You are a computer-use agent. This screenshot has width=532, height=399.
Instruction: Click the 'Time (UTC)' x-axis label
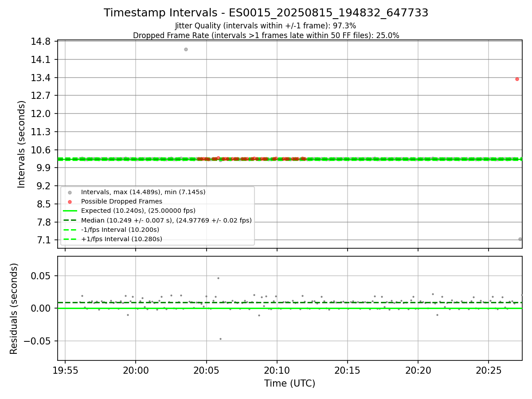(289, 383)
